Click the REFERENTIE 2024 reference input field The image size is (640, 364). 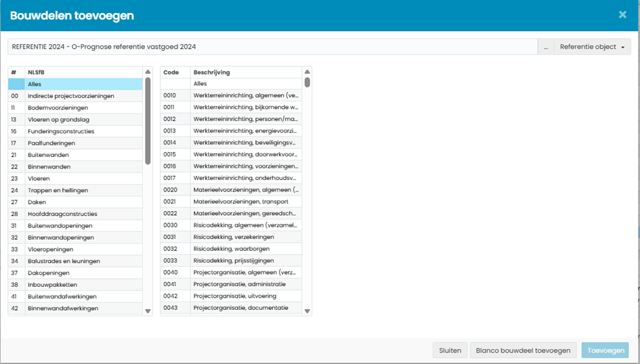pyautogui.click(x=273, y=47)
